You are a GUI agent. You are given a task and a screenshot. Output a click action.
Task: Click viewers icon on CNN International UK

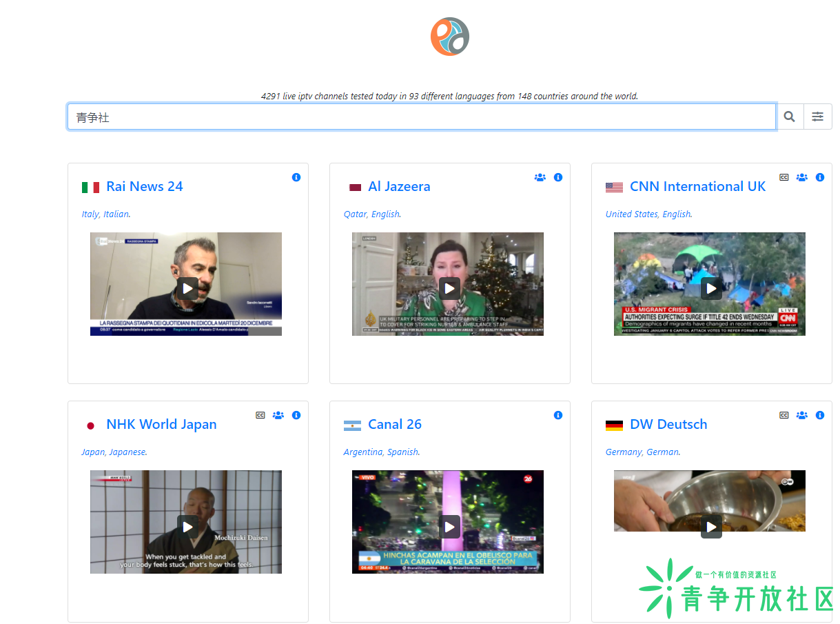(802, 177)
